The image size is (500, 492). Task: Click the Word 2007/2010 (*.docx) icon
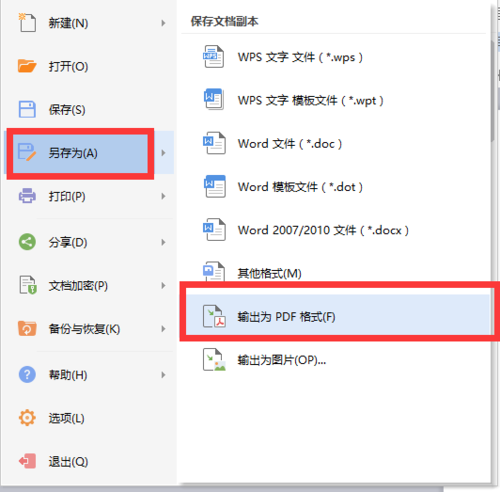click(214, 229)
